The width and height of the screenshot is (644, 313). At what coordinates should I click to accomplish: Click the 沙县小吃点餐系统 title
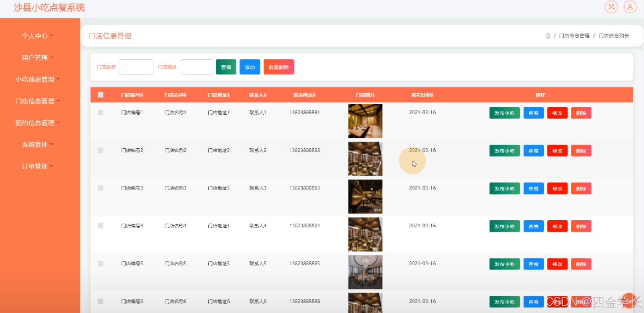49,7
